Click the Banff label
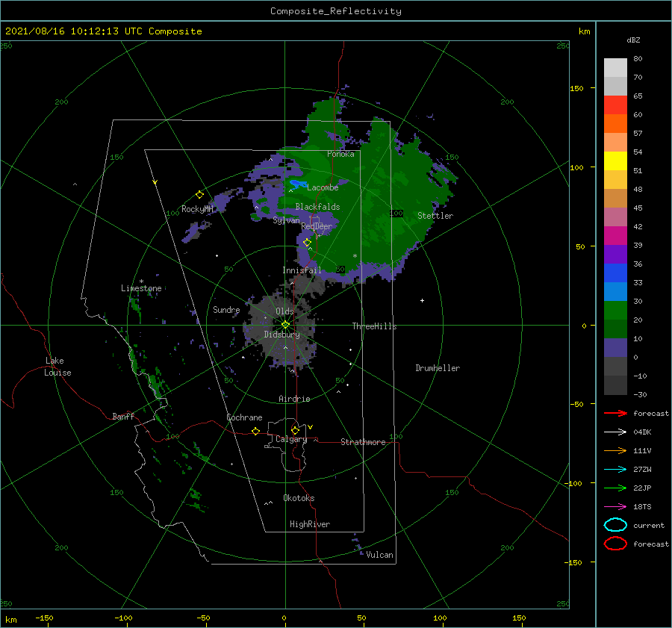This screenshot has width=672, height=628. 123,416
